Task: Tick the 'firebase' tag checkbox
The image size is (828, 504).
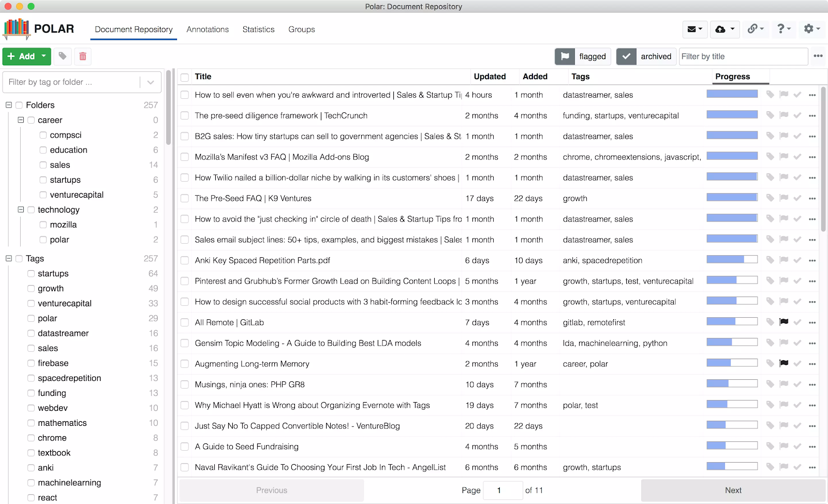Action: [31, 364]
